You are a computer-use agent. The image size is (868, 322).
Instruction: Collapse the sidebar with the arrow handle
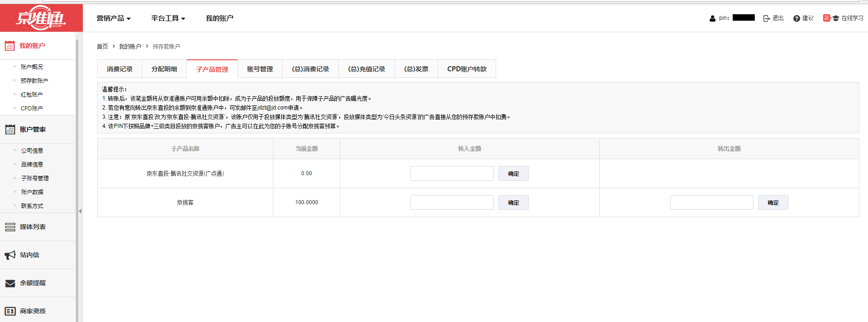(80, 211)
